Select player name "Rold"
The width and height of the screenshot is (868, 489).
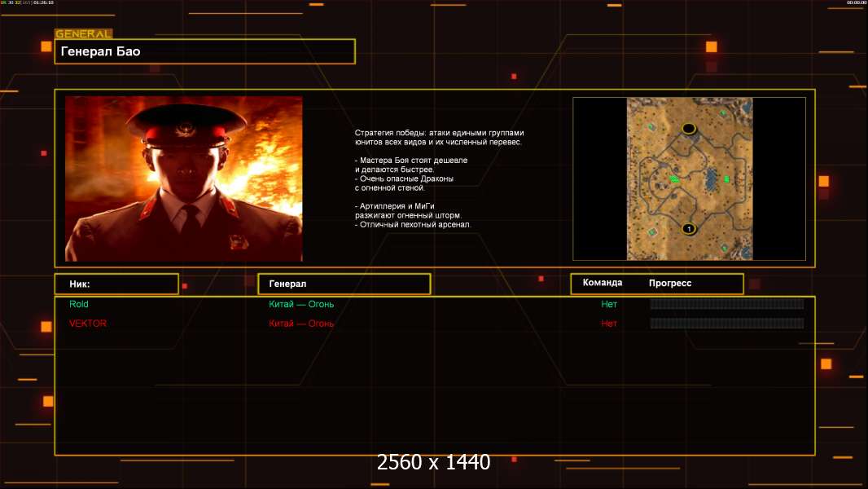pos(79,304)
